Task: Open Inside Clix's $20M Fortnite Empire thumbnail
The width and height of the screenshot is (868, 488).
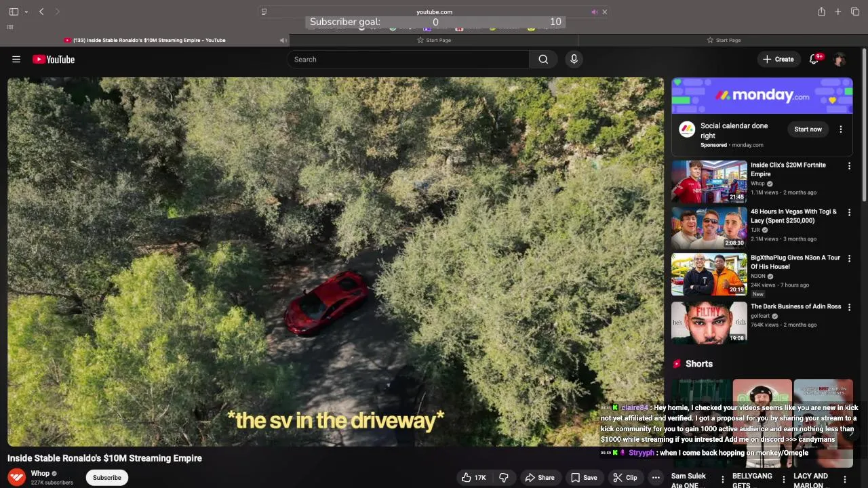Action: click(x=709, y=182)
